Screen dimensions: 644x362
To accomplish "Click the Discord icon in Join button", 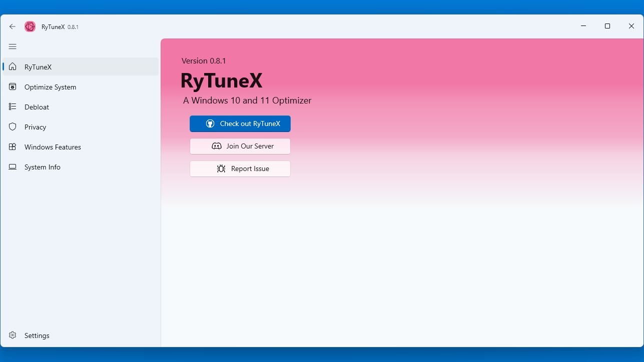I will [x=217, y=146].
